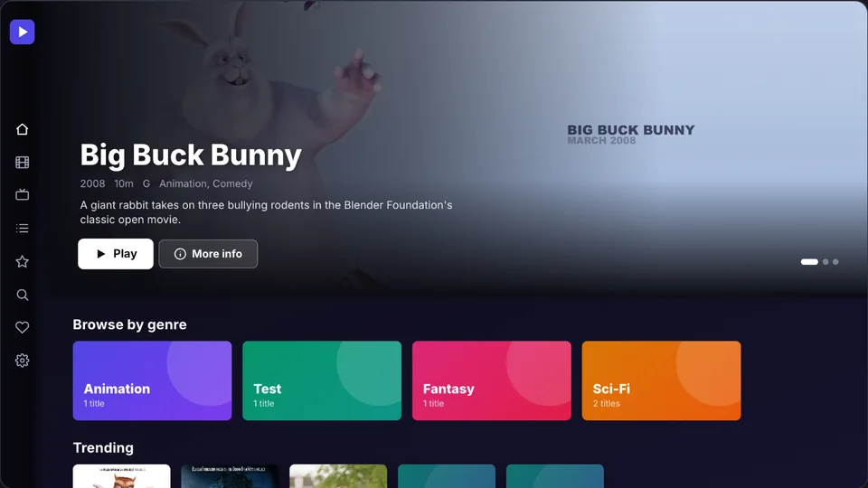Click the '10m' duration text

point(124,183)
